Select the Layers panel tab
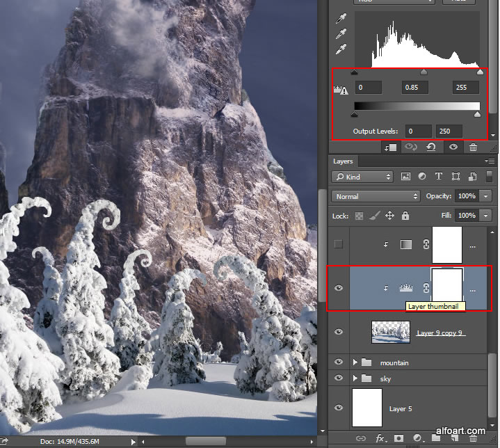 coord(343,161)
